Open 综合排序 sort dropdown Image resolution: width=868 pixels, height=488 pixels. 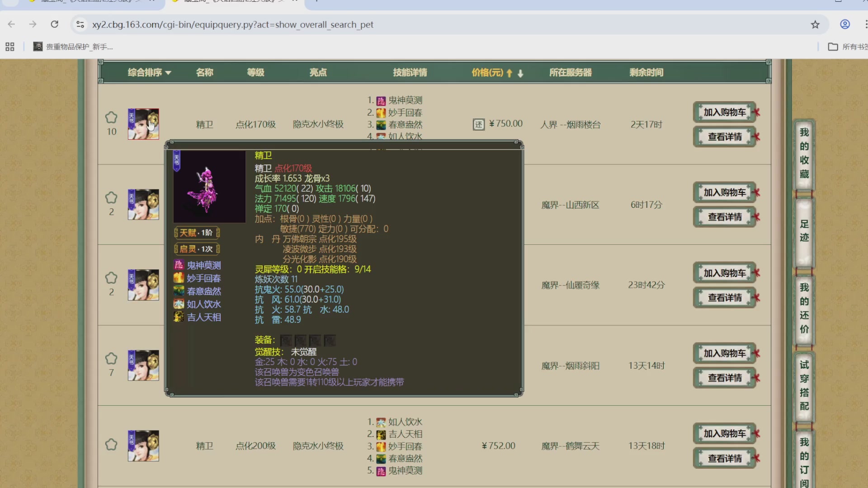point(149,72)
